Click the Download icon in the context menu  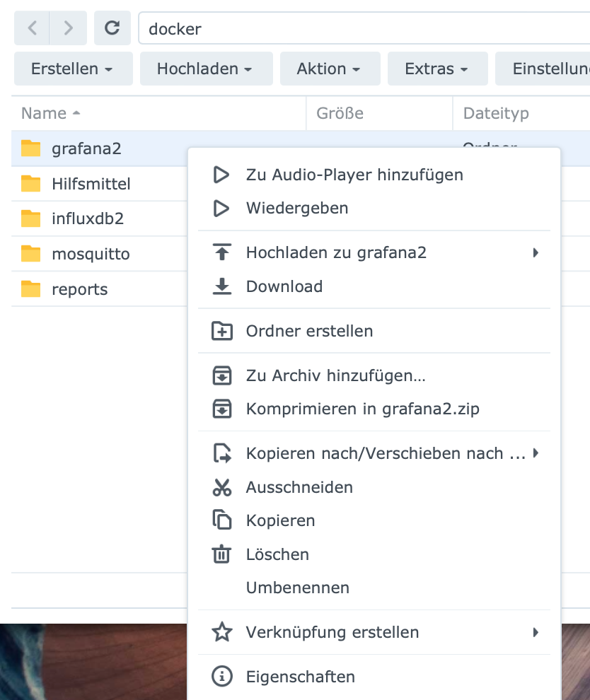222,286
